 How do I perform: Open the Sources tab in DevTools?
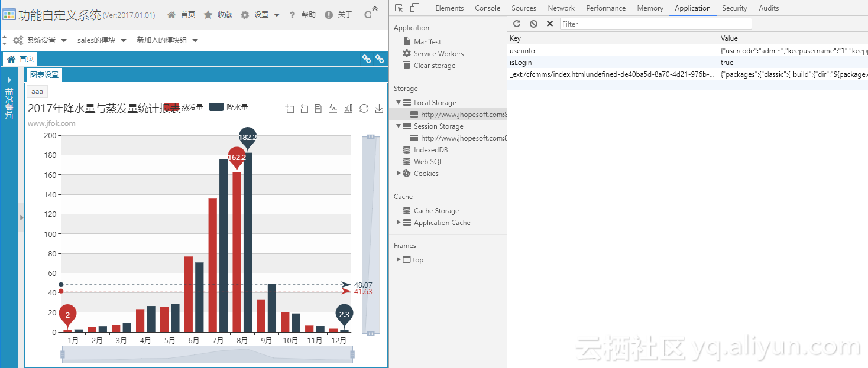coord(524,8)
